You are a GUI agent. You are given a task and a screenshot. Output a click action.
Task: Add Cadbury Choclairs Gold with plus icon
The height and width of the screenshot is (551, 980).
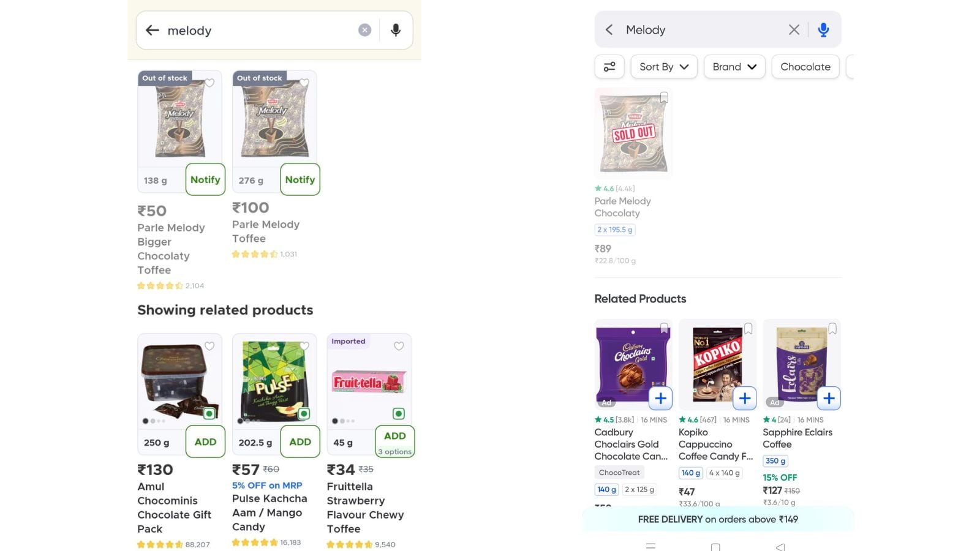pyautogui.click(x=660, y=399)
